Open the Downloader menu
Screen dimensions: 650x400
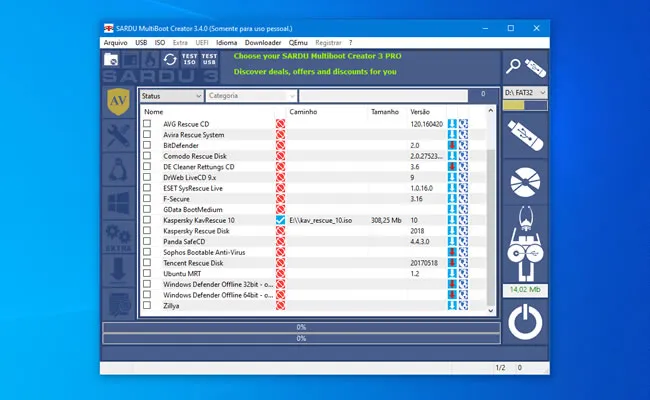pos(263,43)
